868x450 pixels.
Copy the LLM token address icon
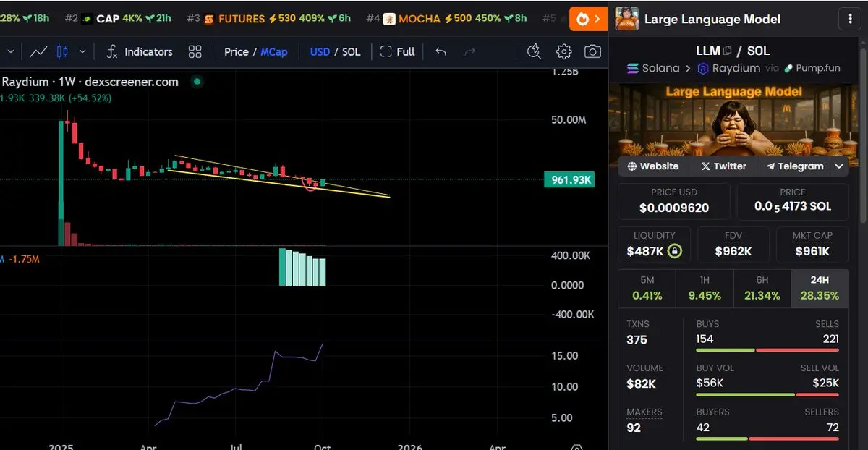click(x=728, y=51)
